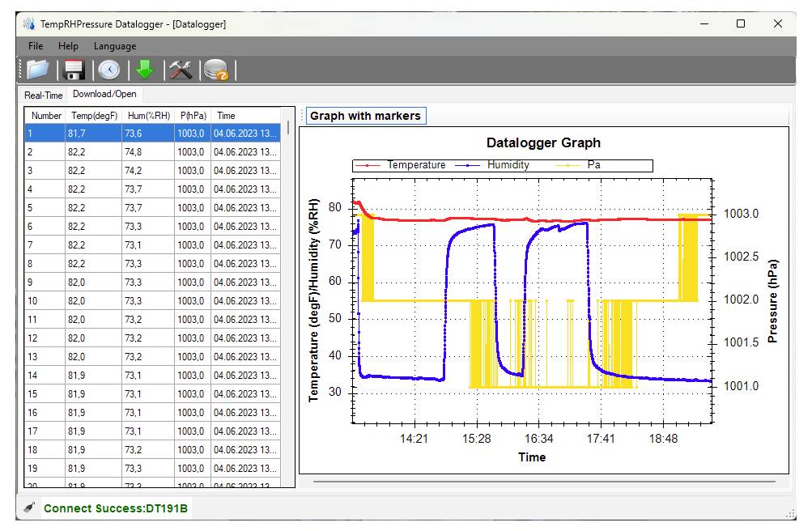Select row number 16 in the table
This screenshot has height=531, width=812.
(x=153, y=413)
